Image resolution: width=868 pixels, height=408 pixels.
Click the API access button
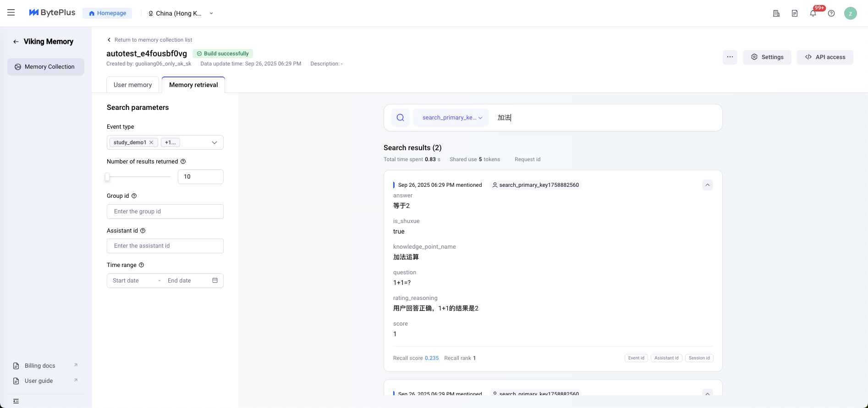[825, 57]
